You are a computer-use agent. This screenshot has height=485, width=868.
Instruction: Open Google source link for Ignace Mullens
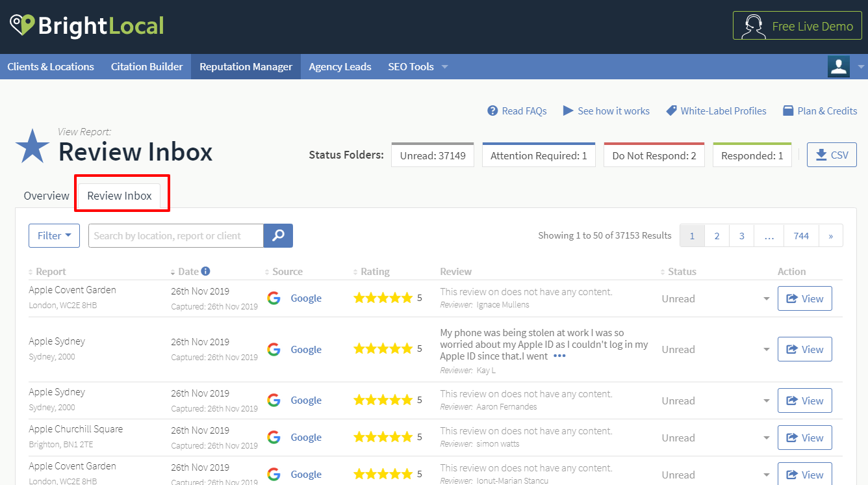click(x=306, y=298)
